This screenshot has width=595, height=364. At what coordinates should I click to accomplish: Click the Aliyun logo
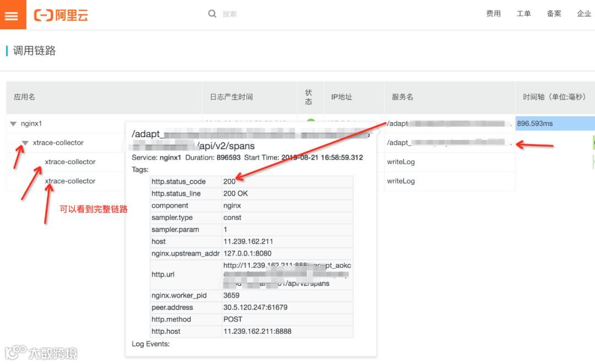(61, 15)
